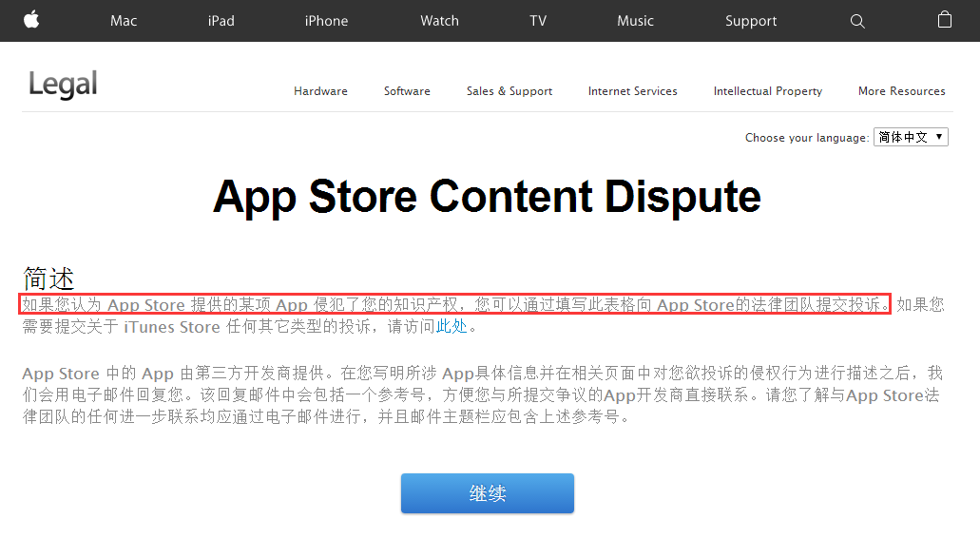
Task: Open the Music section
Action: click(635, 21)
